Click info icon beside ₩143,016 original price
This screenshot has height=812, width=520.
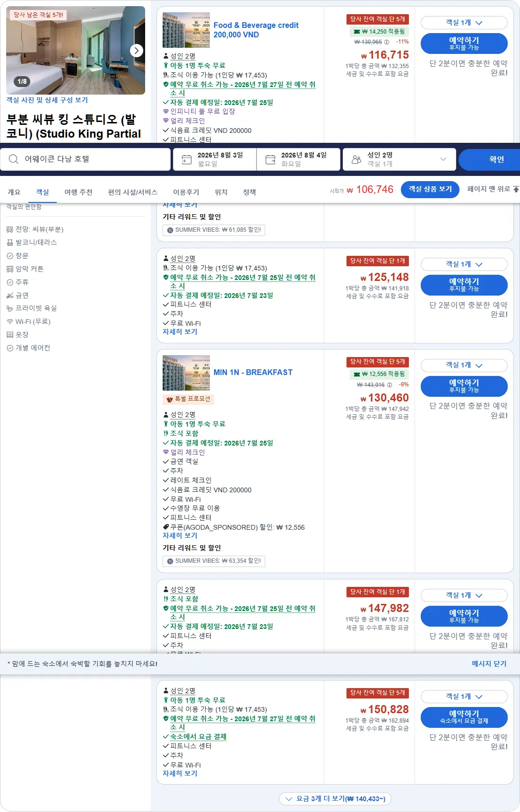pos(390,385)
